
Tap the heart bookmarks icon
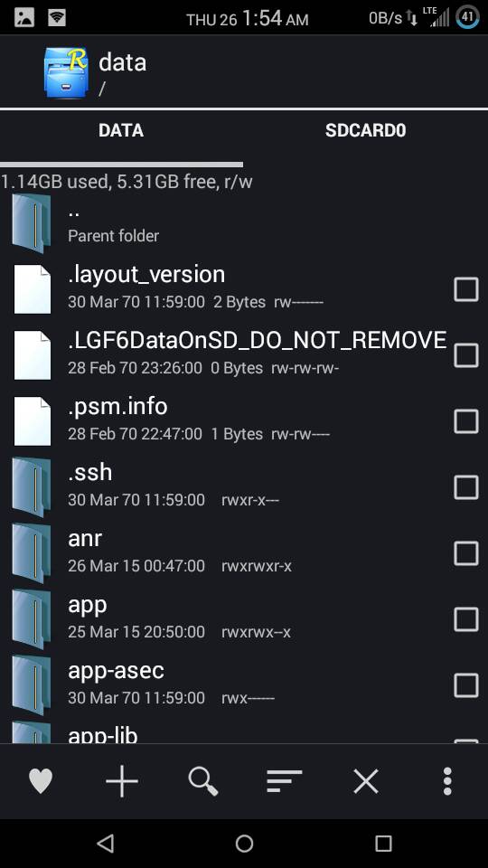(x=41, y=781)
